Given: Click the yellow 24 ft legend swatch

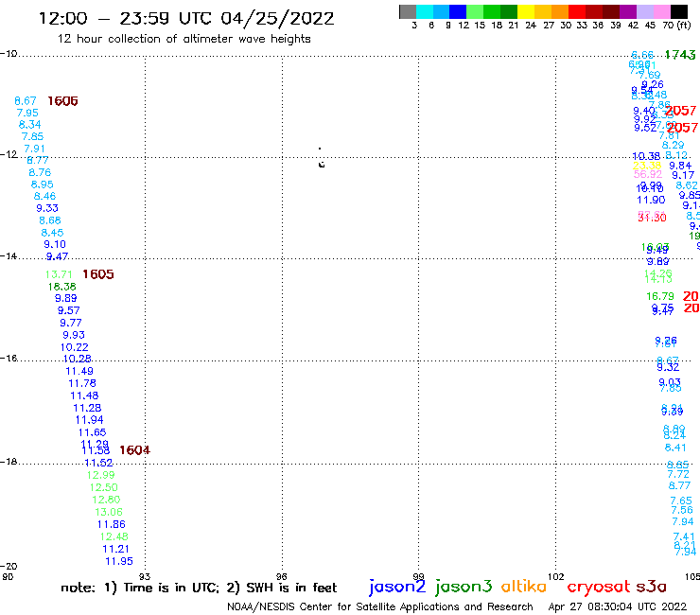Looking at the screenshot, I should pos(526,11).
